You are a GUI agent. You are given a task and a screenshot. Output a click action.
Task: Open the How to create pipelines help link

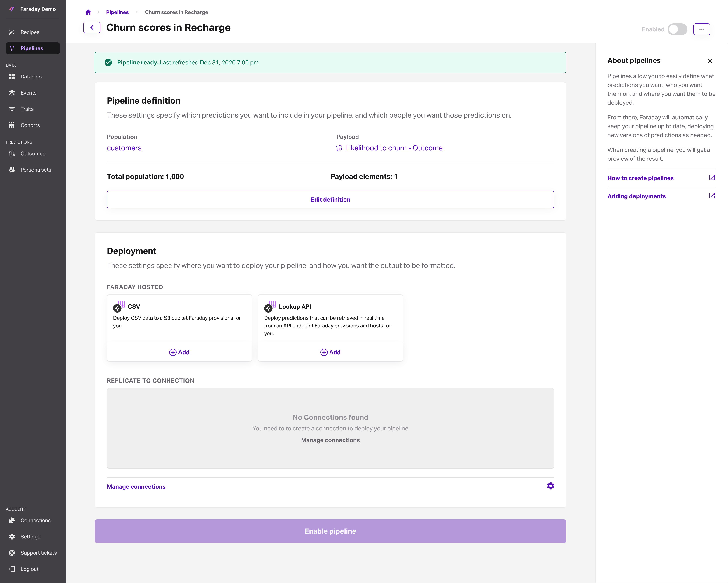pyautogui.click(x=640, y=178)
